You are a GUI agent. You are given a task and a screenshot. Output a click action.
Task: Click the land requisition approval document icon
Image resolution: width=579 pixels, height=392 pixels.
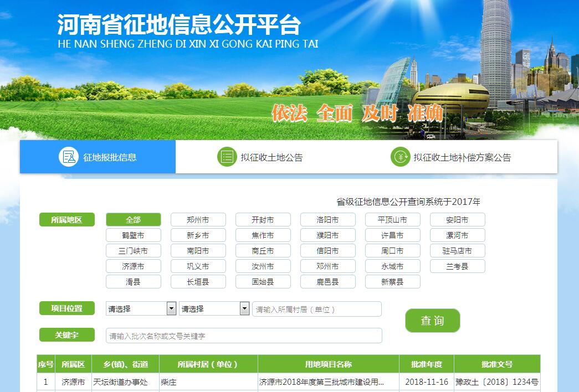pyautogui.click(x=69, y=157)
